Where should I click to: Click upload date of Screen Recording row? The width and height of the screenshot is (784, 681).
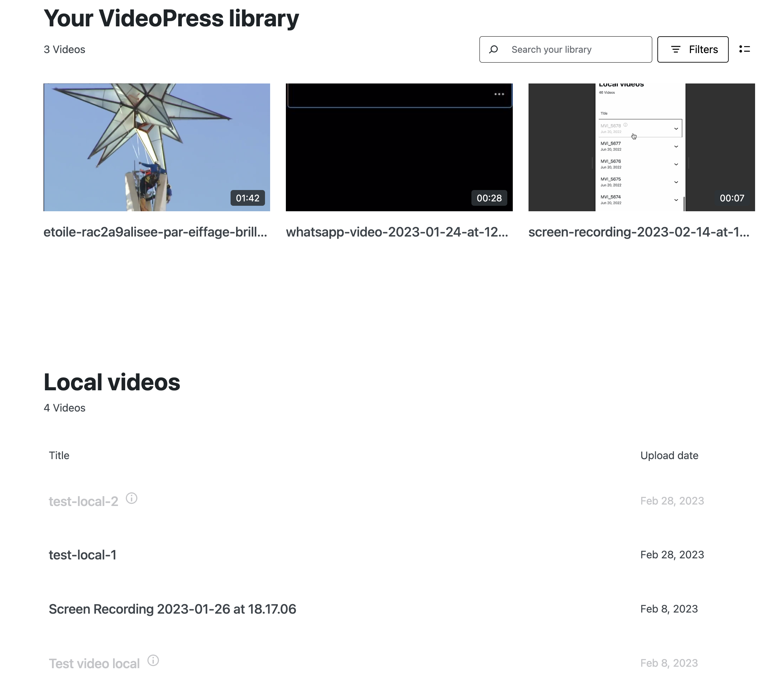click(x=669, y=609)
